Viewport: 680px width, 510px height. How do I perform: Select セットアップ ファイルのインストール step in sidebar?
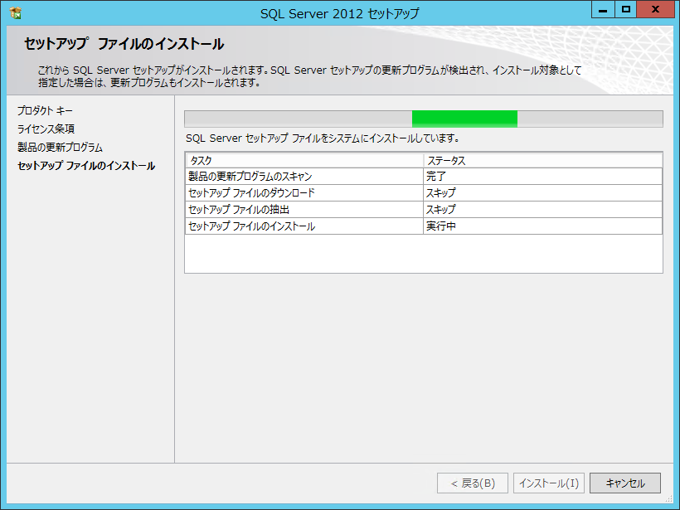pos(86,166)
